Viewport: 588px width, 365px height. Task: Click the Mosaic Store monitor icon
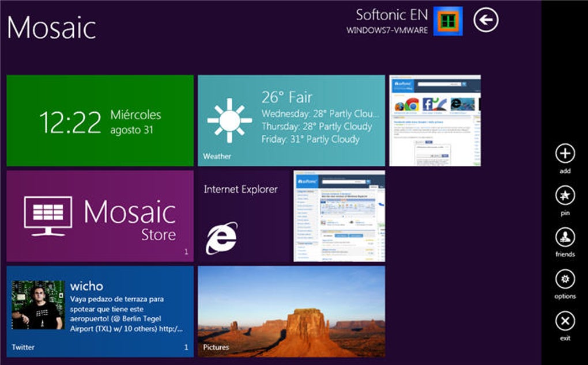click(x=48, y=216)
